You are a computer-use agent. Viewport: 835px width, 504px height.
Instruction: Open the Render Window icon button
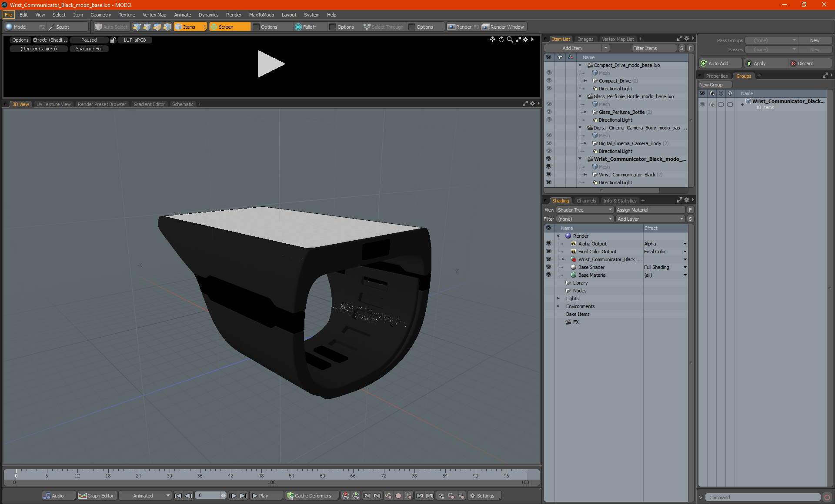(486, 27)
